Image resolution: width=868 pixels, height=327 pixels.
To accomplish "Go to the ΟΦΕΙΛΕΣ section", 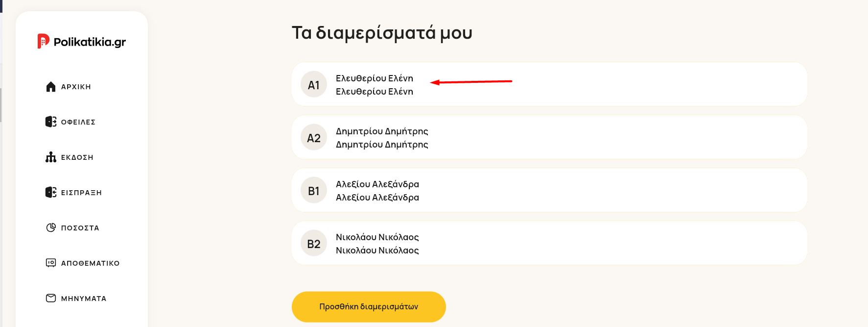I will click(78, 122).
